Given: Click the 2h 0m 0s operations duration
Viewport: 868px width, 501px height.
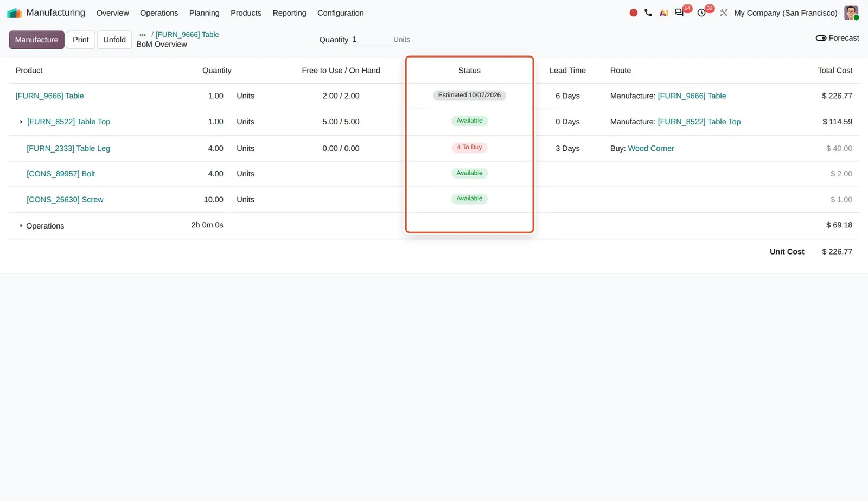Looking at the screenshot, I should (x=207, y=225).
